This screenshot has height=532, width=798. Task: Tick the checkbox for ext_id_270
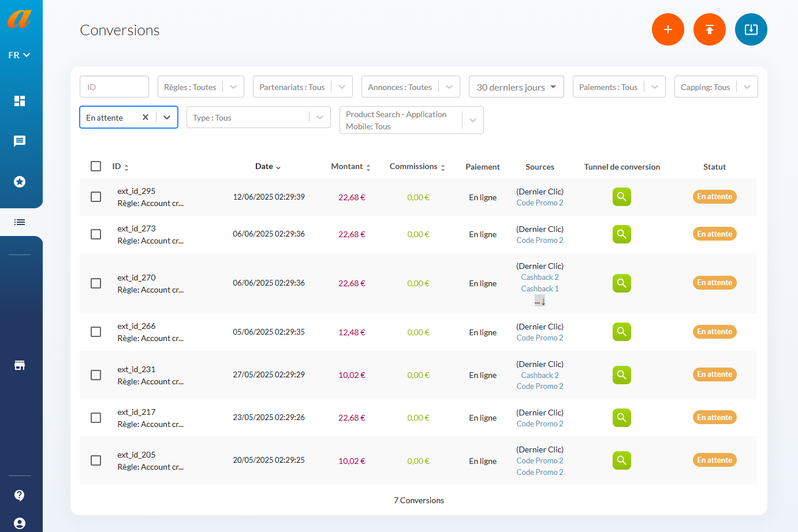tap(96, 283)
